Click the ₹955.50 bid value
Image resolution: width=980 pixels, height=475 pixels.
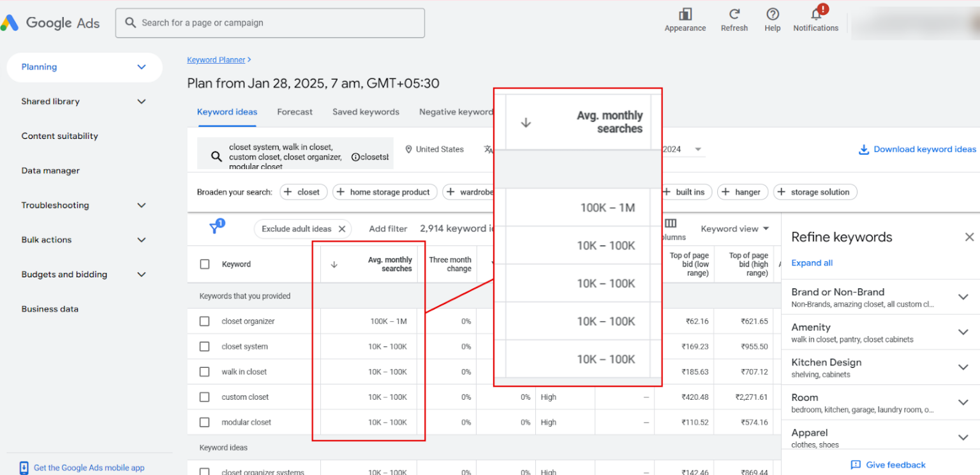[x=754, y=347]
